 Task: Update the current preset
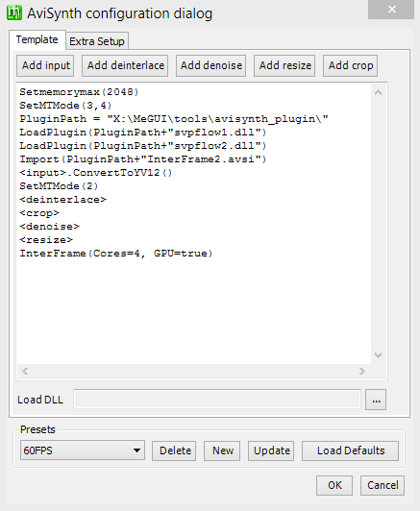(271, 450)
